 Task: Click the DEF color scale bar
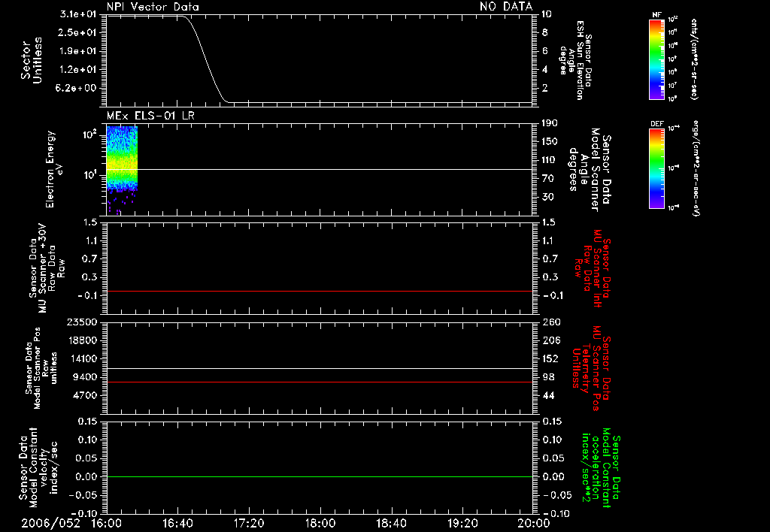(656, 168)
